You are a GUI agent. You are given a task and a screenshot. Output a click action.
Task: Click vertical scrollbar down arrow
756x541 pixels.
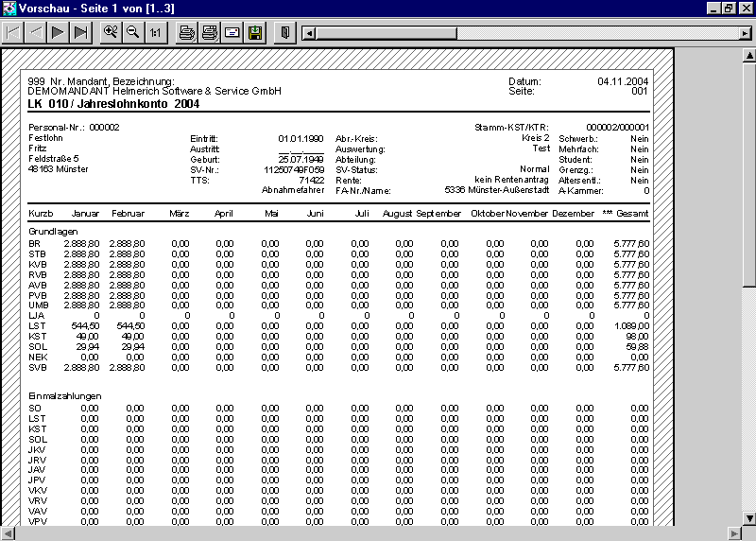tap(749, 519)
